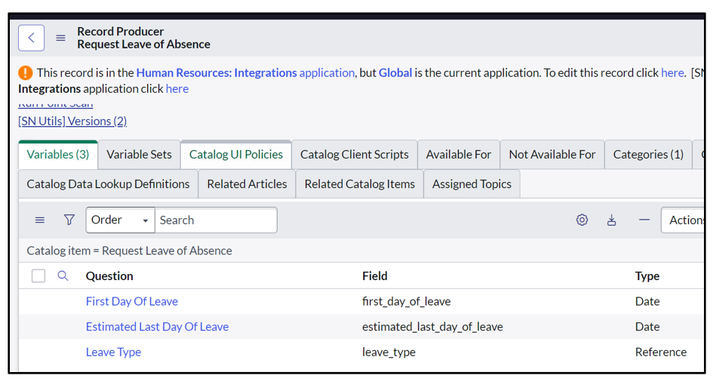The width and height of the screenshot is (713, 382).
Task: Click the Request Leave of Absence record title
Action: pos(144,44)
